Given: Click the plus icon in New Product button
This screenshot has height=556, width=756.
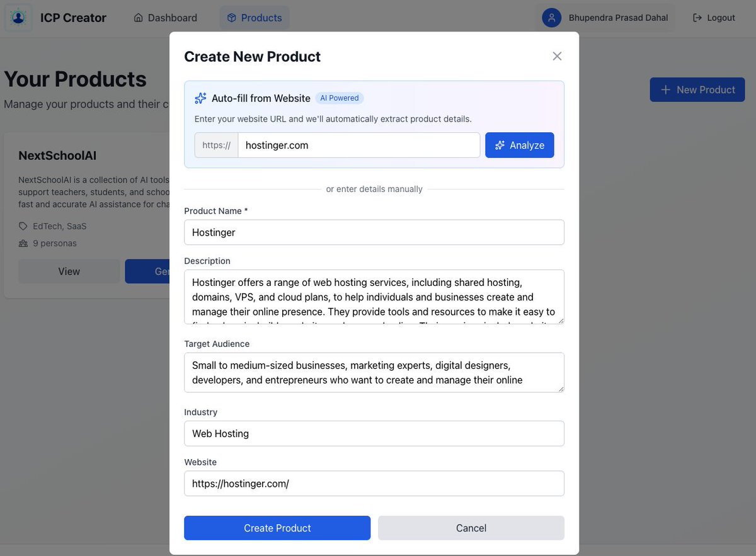Looking at the screenshot, I should [x=665, y=90].
